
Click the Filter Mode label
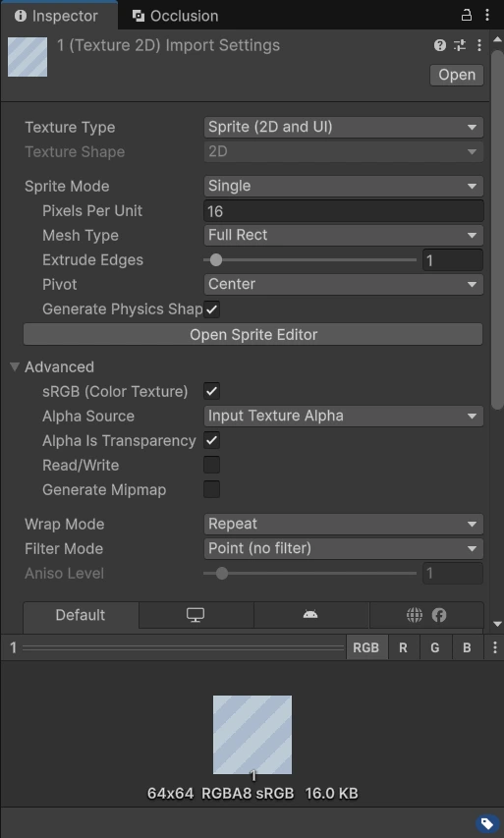pyautogui.click(x=64, y=548)
